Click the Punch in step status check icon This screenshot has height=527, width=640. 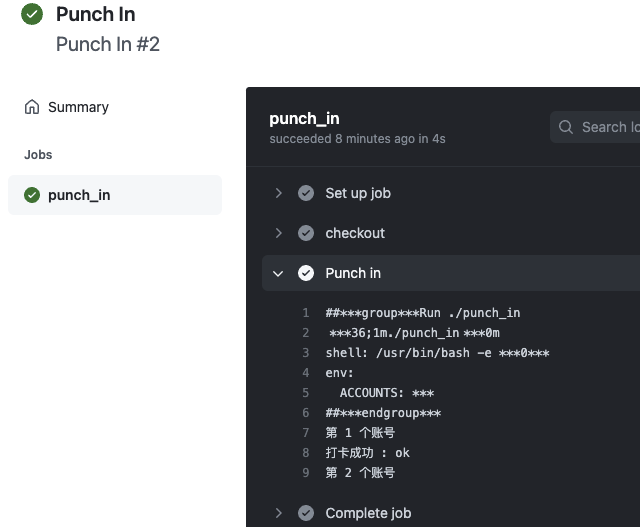[x=306, y=273]
